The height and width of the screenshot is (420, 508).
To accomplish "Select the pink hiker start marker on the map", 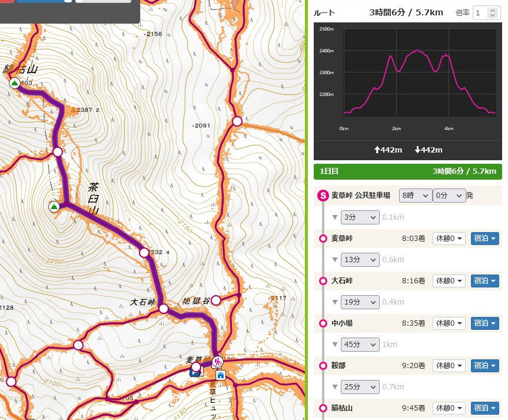I will 217,361.
